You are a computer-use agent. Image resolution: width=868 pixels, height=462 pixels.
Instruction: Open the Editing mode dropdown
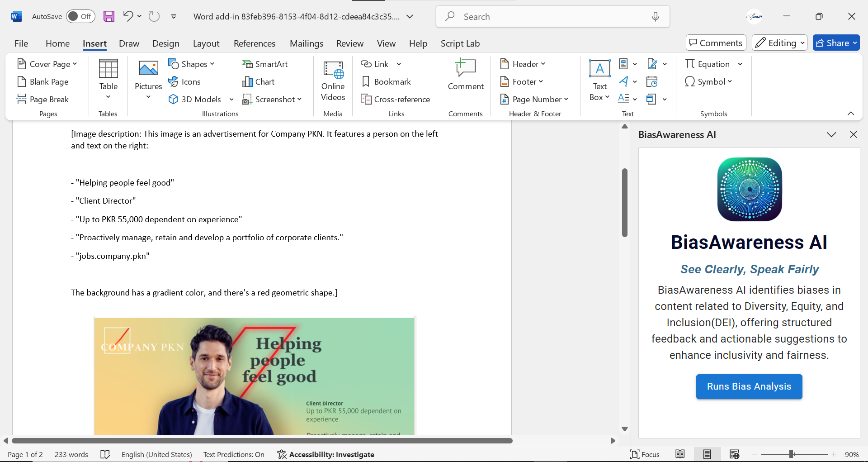click(779, 43)
